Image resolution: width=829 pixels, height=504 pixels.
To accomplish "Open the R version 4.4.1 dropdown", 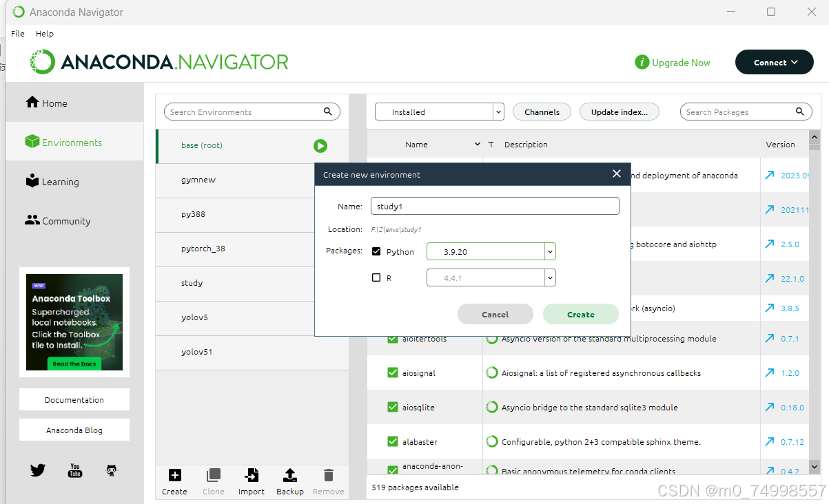I will (x=491, y=277).
